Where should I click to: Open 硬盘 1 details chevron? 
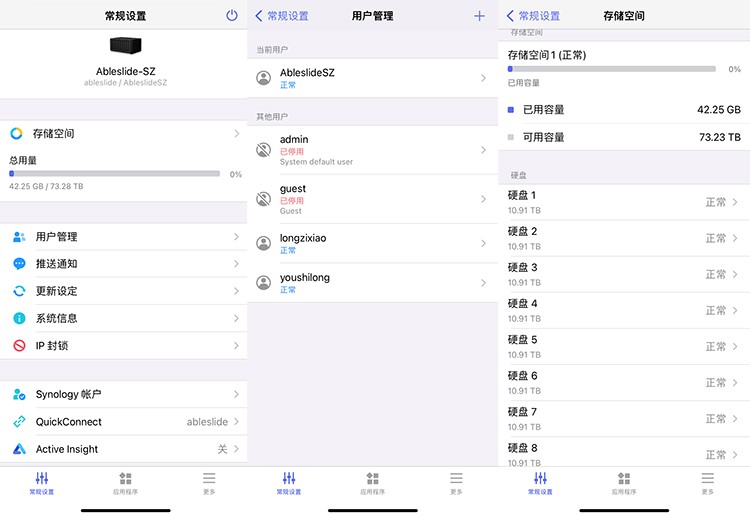pyautogui.click(x=735, y=202)
